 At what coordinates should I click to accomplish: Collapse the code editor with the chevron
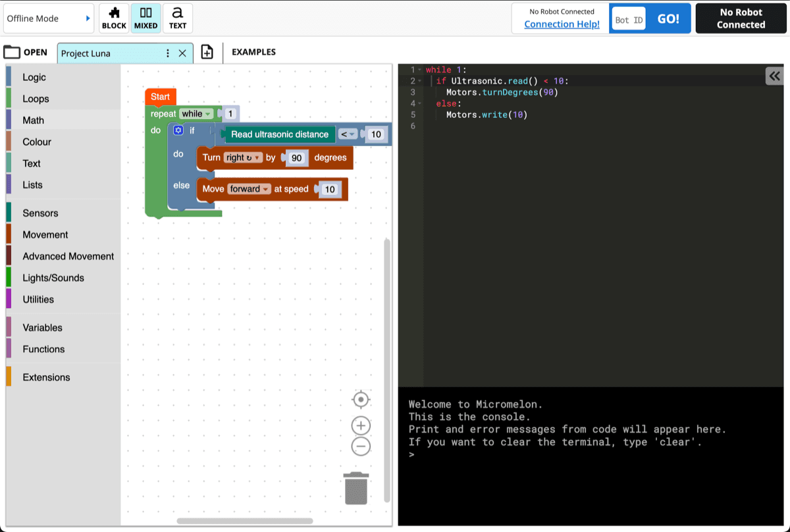tap(775, 76)
